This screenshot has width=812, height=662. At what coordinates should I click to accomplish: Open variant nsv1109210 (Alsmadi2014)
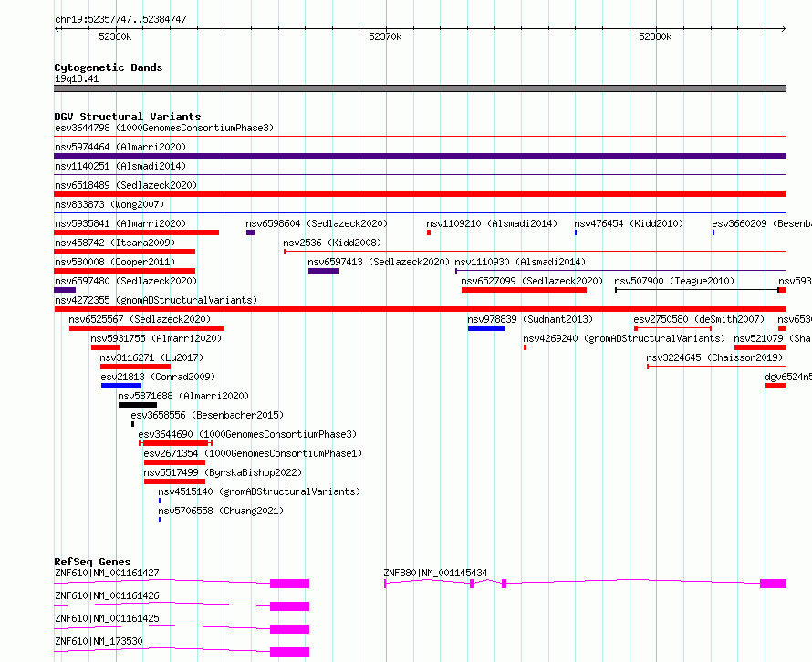[492, 223]
